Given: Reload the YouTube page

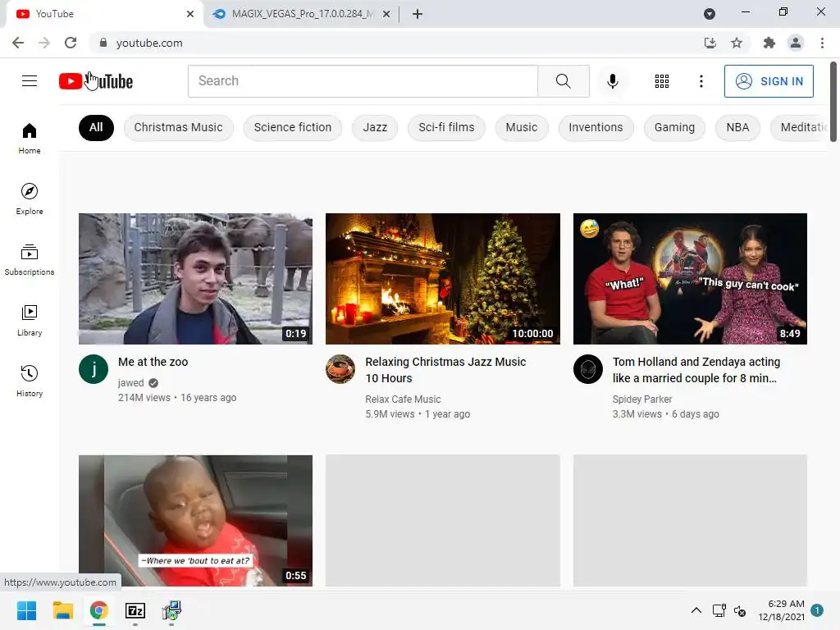Looking at the screenshot, I should click(71, 43).
